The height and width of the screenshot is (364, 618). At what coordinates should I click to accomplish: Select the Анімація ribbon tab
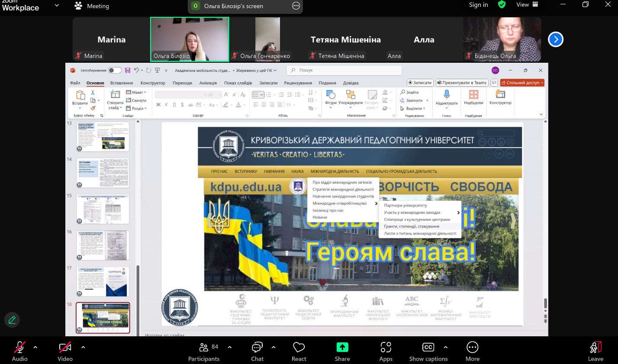point(208,83)
